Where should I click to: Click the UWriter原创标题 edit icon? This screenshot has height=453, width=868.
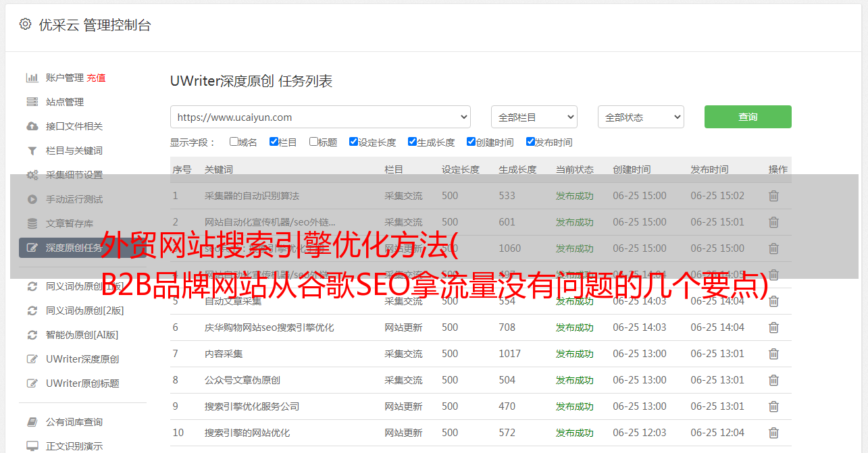click(x=32, y=383)
